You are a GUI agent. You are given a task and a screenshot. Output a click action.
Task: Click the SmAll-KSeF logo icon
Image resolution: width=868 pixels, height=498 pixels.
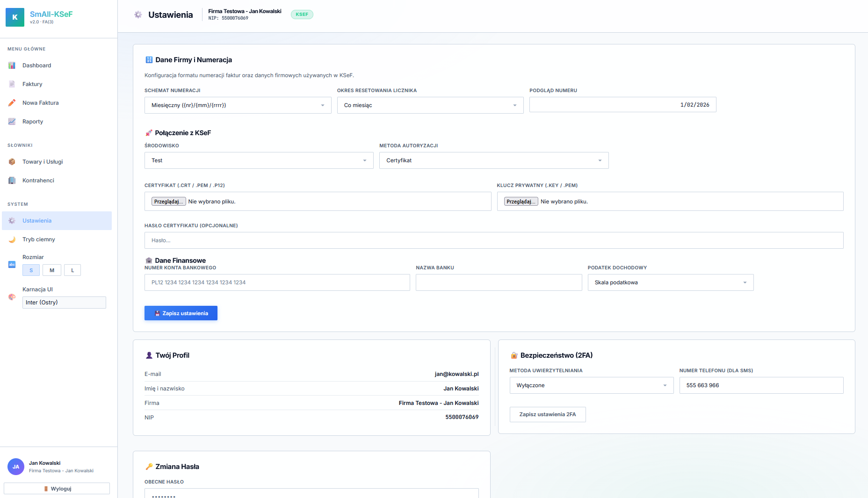15,17
